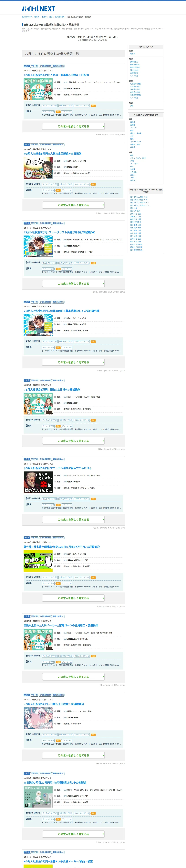Expand もっと見る under 静岡県
This screenshot has width=186, height=868.
click(134, 76)
